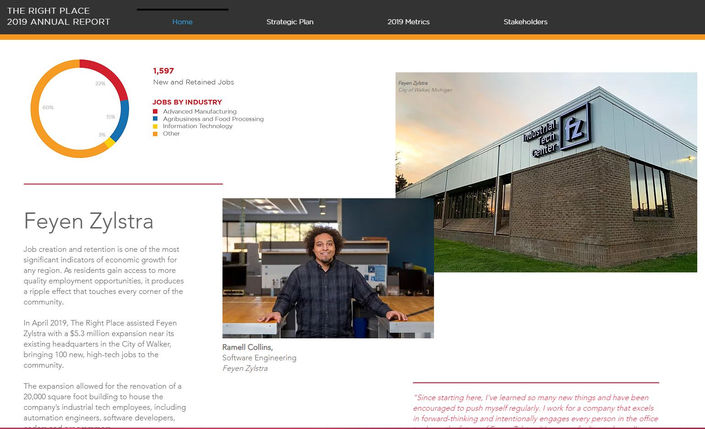The width and height of the screenshot is (705, 429).
Task: Open the Home menu item
Action: click(182, 22)
